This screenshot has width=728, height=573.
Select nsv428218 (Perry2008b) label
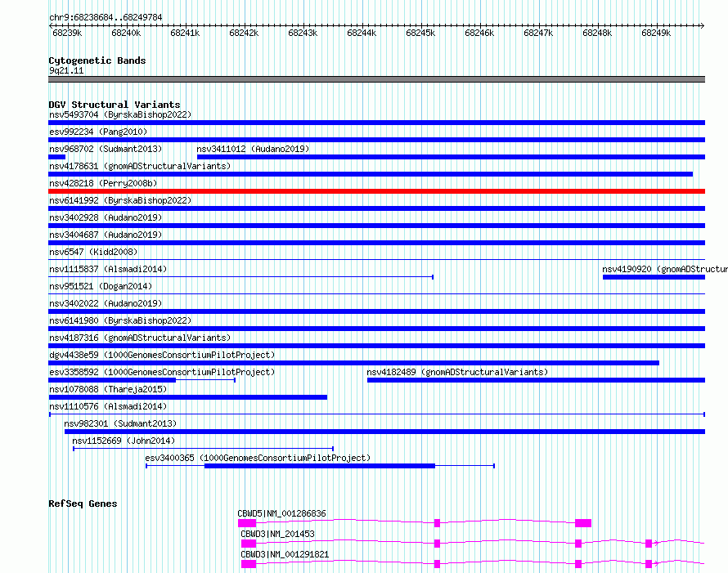[103, 183]
